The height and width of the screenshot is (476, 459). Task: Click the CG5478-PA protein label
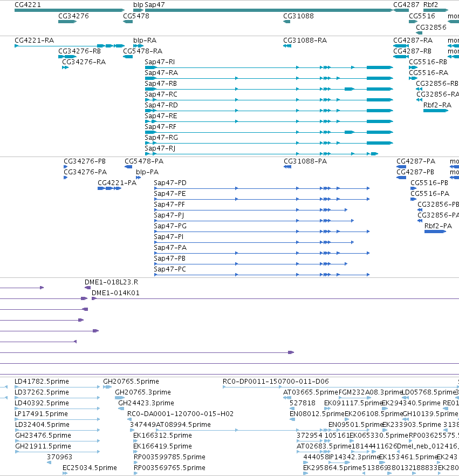144,161
